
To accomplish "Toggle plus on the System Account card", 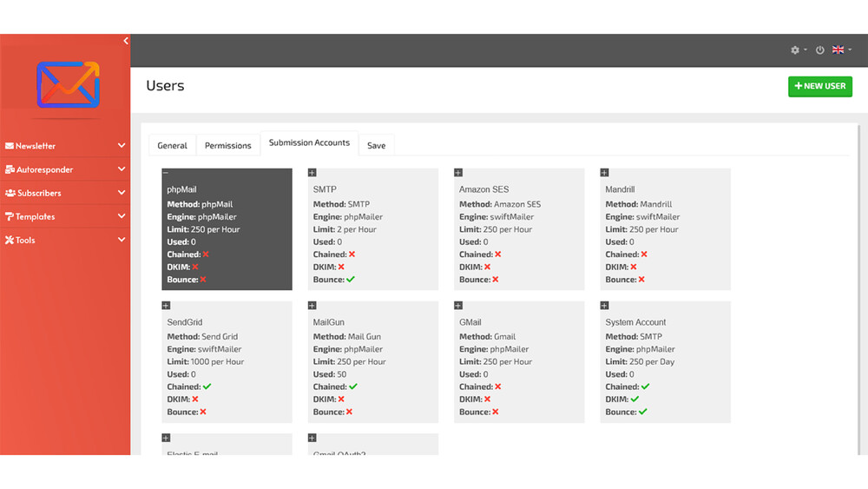I will tap(604, 306).
